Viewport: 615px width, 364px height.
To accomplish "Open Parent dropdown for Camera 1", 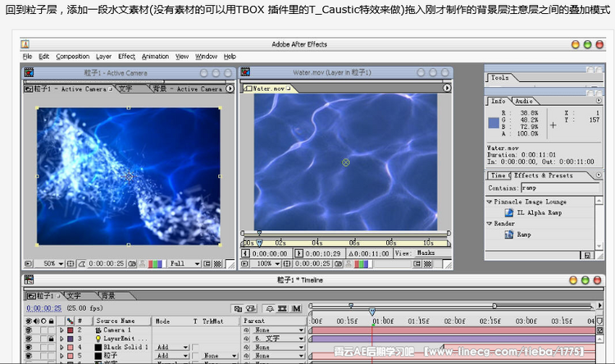I will click(278, 330).
